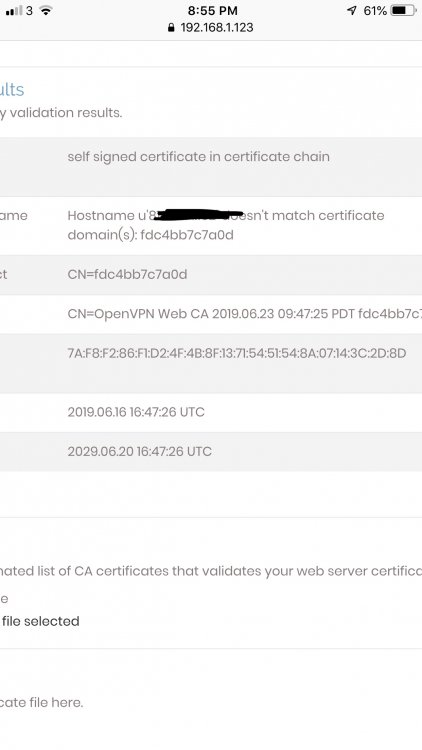
Task: Select the CN=fdc4bb7c7a0d subject value
Action: click(127, 275)
